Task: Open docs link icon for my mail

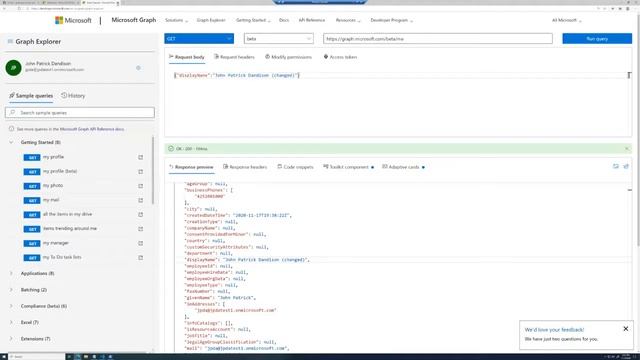Action: 140,200
